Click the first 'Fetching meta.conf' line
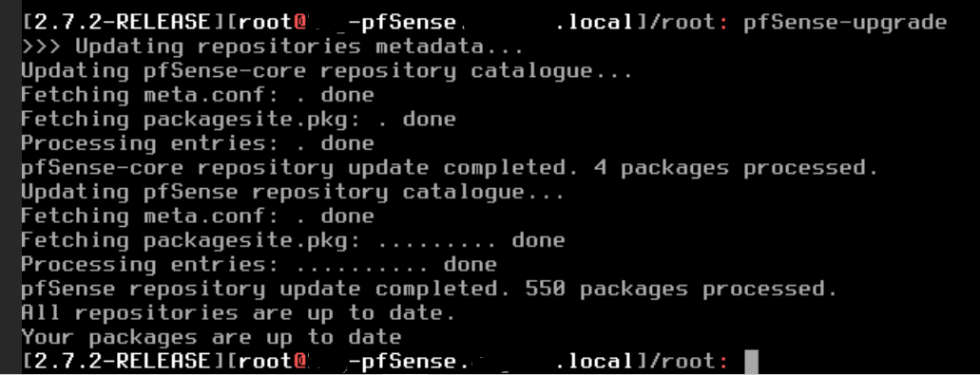Screen dimensions: 980x375 [x=198, y=95]
